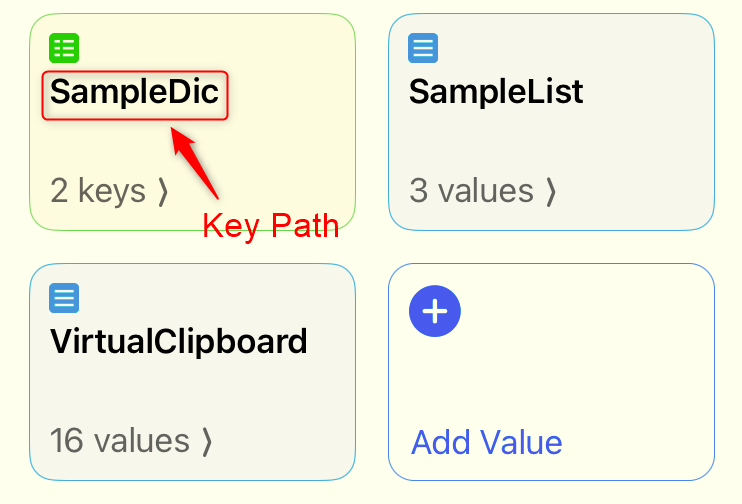Click the green dictionary icon on SampleDic

pos(65,47)
